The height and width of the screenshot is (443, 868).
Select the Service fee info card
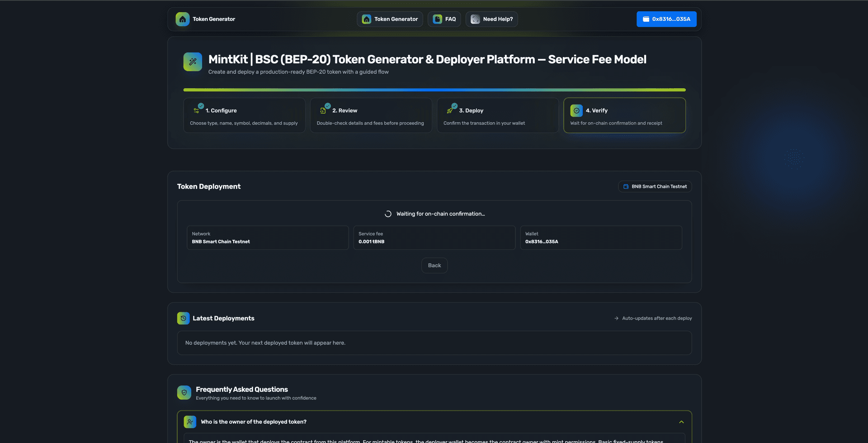(434, 238)
